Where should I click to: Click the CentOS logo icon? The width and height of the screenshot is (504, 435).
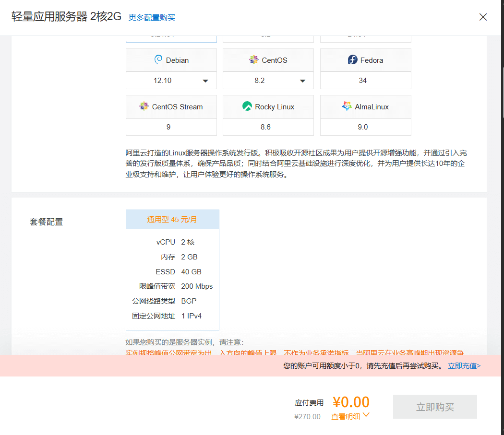point(253,60)
